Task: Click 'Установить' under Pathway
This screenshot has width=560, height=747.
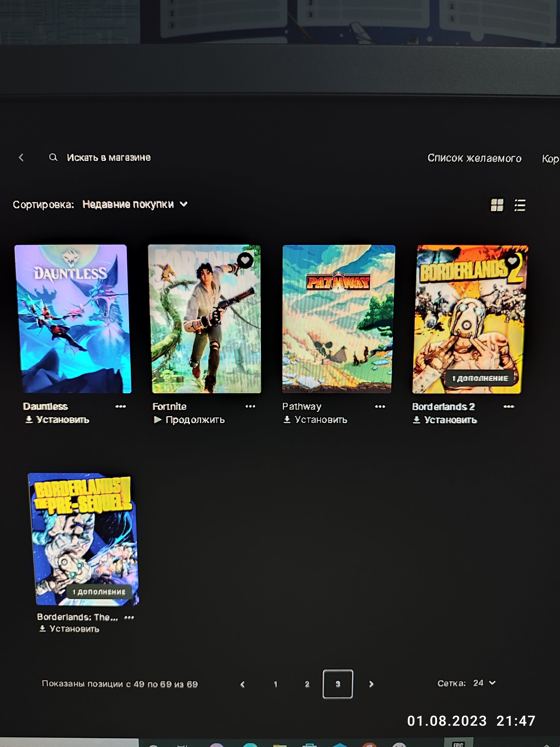Action: [x=315, y=420]
